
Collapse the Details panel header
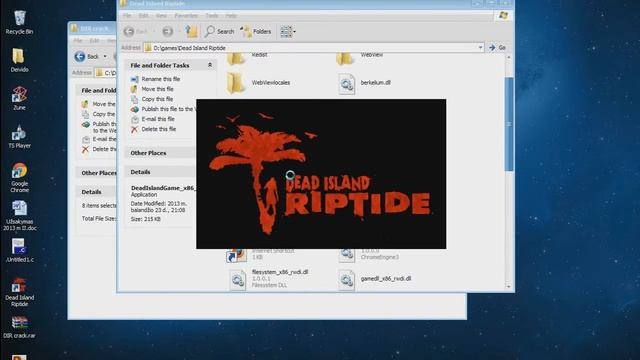pyautogui.click(x=160, y=172)
